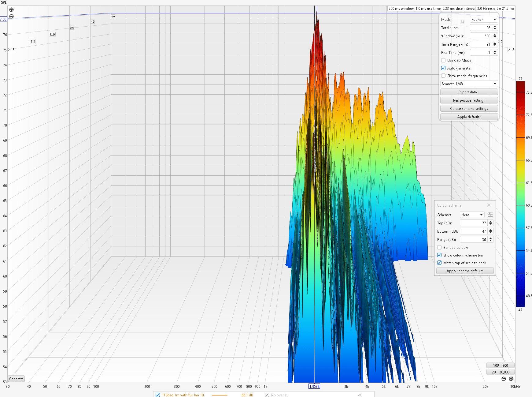532x397 pixels.
Task: Toggle T10deq 1m with fur Jan 18 trace checkbox
Action: click(x=158, y=395)
